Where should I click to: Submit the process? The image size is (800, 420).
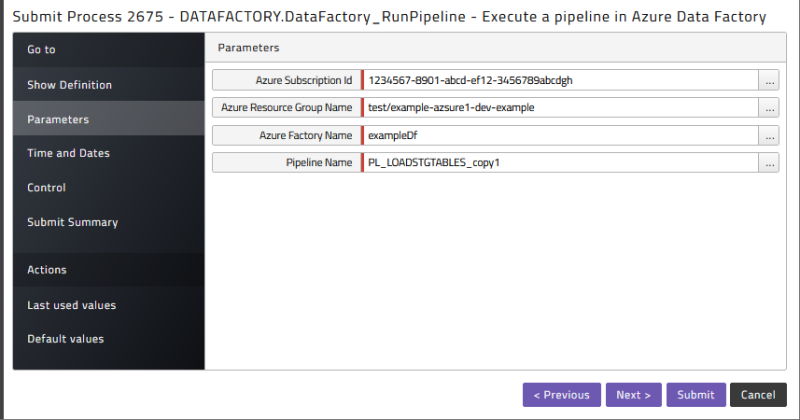click(695, 394)
